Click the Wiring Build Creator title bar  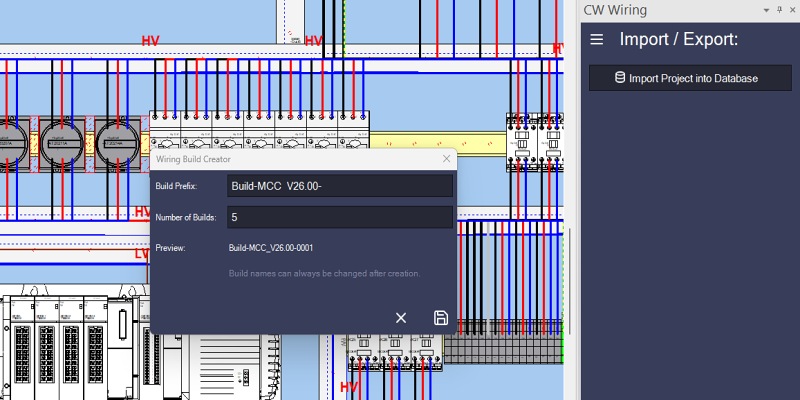tap(290, 158)
